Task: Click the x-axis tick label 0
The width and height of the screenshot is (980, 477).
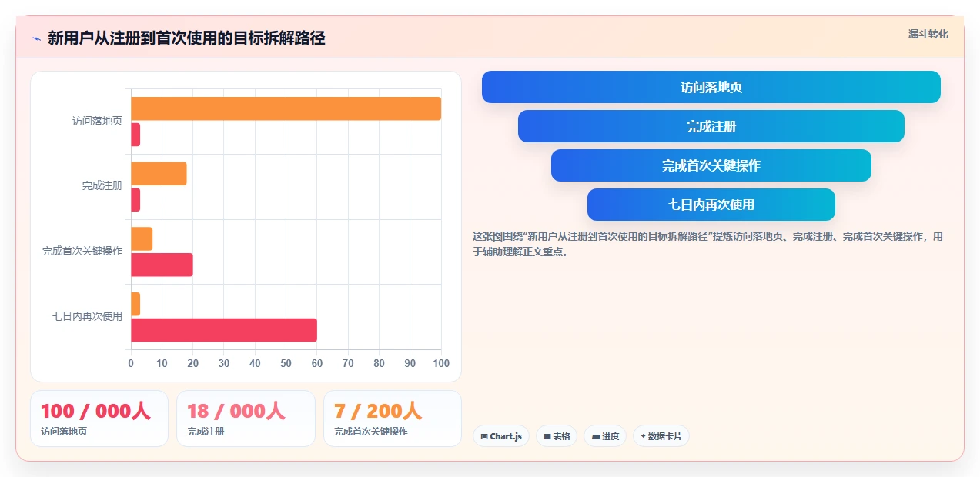Action: point(131,363)
